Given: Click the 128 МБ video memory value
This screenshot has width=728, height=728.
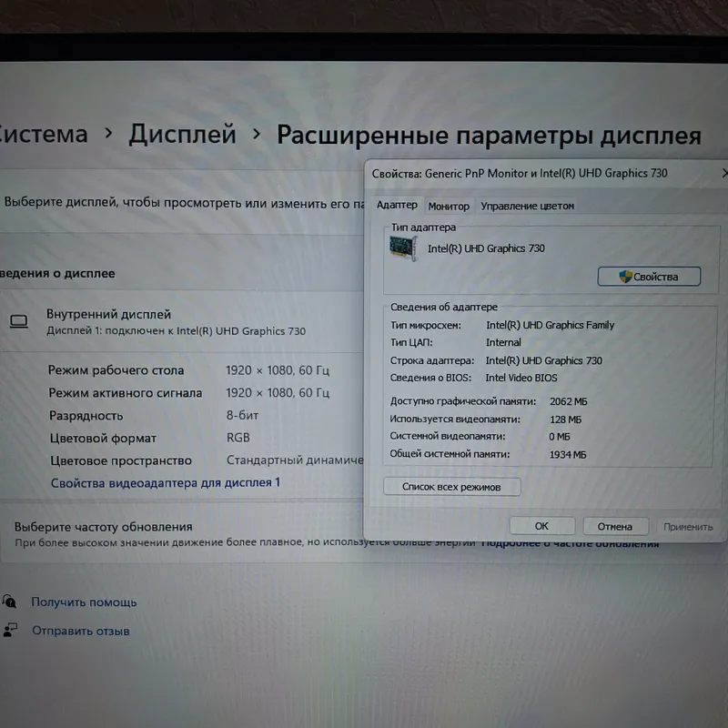Looking at the screenshot, I should (565, 420).
